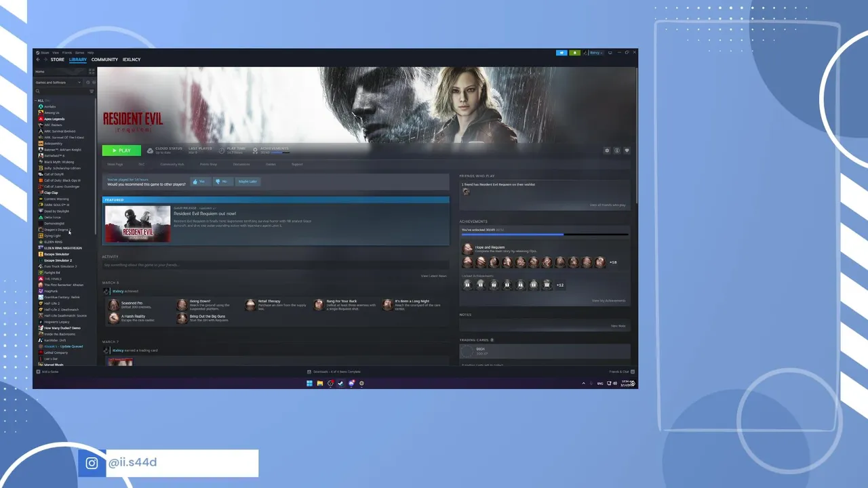This screenshot has height=488, width=868.
Task: Open the advanced filter icon by search
Action: click(92, 91)
